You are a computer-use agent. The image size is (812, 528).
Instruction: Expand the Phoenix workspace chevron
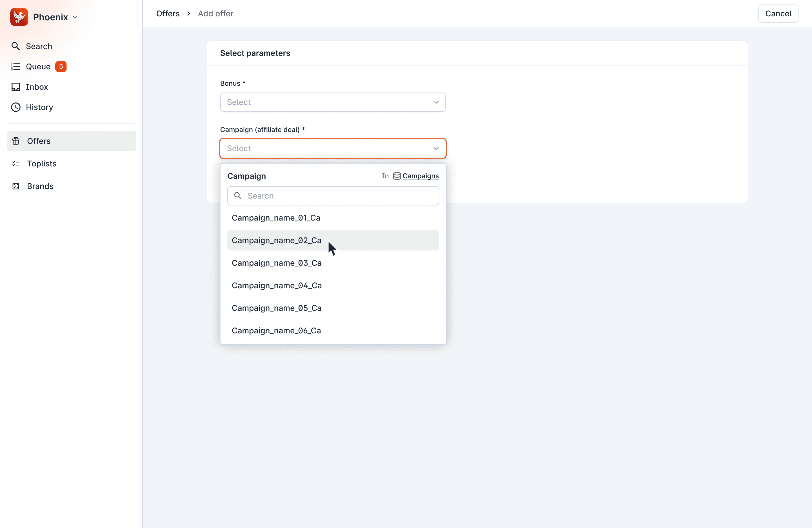pyautogui.click(x=75, y=17)
